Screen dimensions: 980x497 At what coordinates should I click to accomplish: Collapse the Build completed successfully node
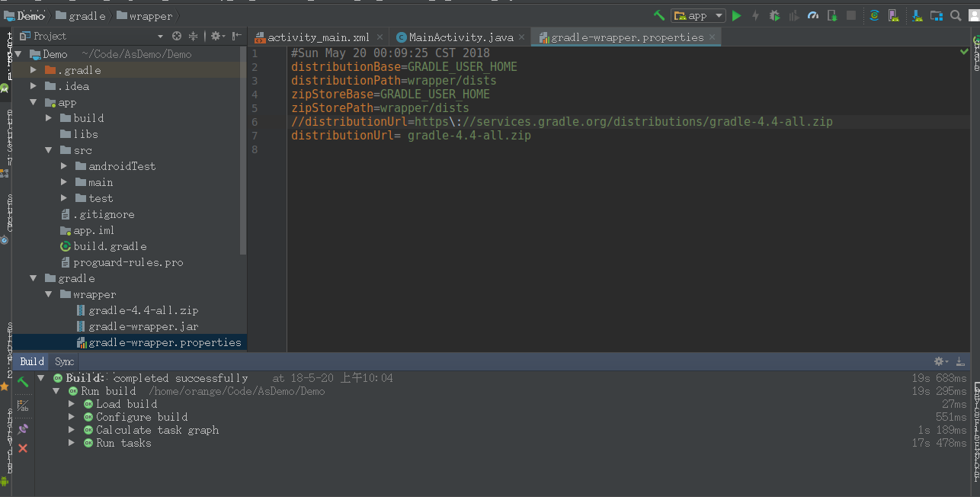tap(41, 378)
